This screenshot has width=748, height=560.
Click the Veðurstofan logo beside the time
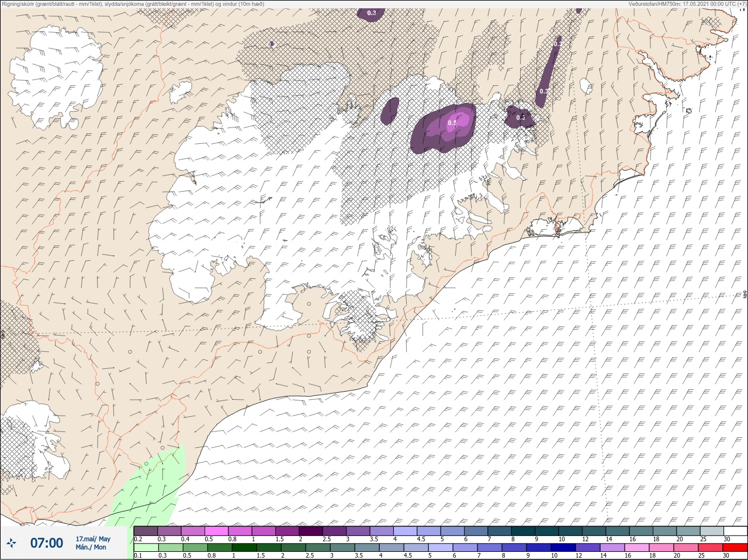11,543
